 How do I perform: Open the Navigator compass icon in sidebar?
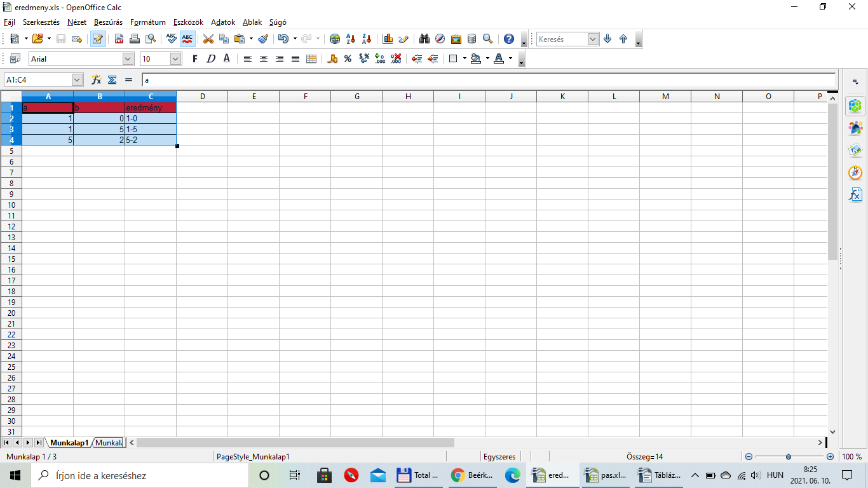[x=855, y=173]
